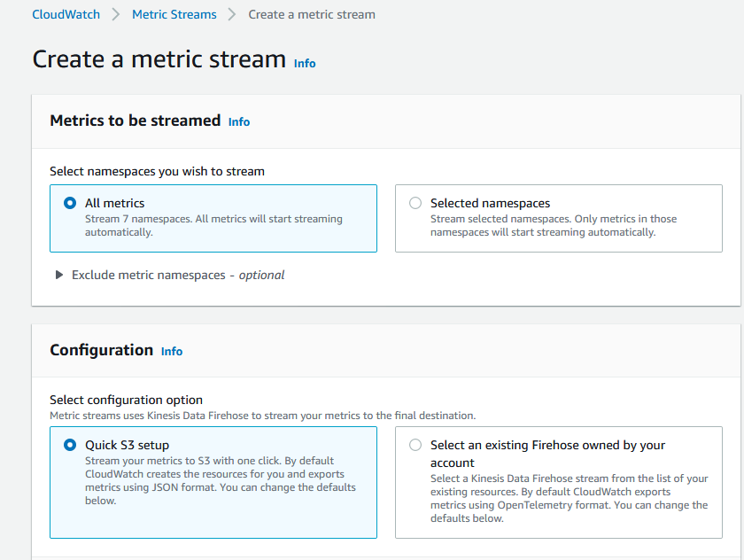744x560 pixels.
Task: Open Info for Metrics to be streamed
Action: pyautogui.click(x=238, y=121)
